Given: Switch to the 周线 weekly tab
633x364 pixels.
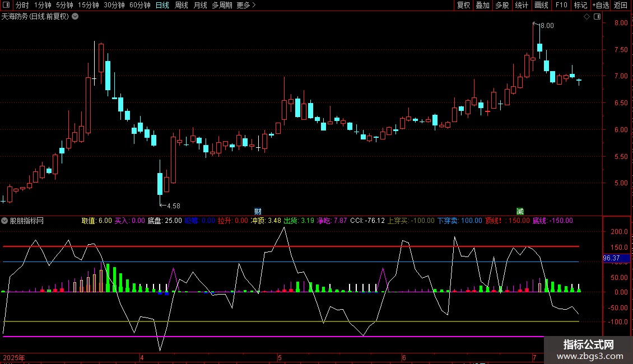Looking at the screenshot, I should click(181, 5).
